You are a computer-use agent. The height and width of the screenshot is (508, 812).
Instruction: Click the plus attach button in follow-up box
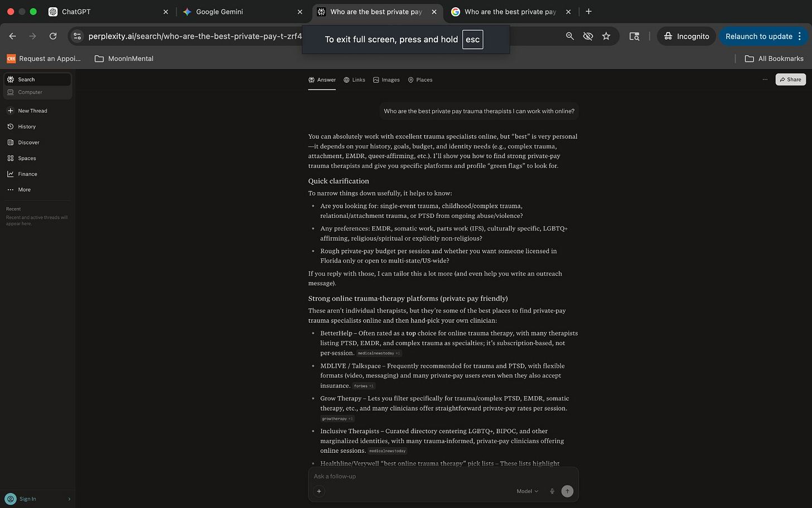tap(319, 491)
